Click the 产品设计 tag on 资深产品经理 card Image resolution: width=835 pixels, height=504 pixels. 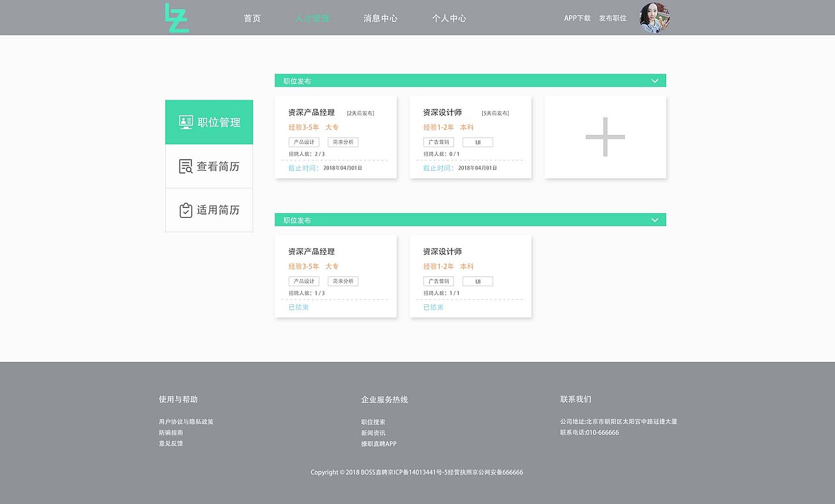pos(304,141)
